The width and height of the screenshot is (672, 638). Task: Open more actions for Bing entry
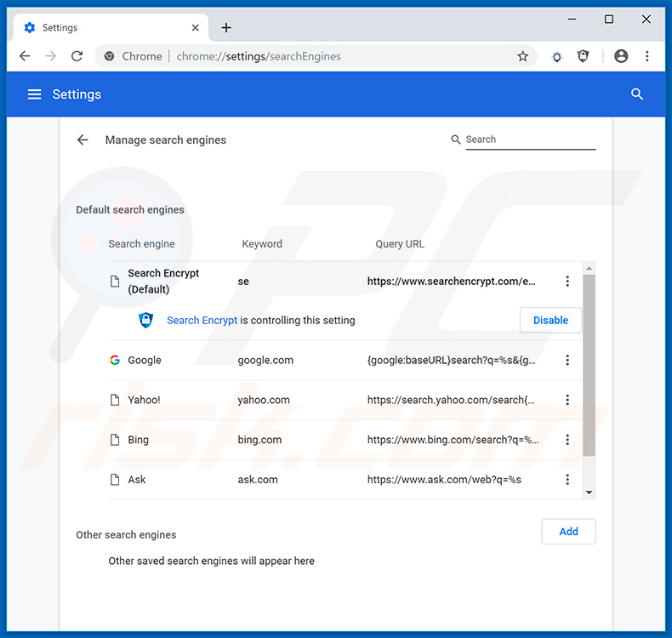coord(567,440)
